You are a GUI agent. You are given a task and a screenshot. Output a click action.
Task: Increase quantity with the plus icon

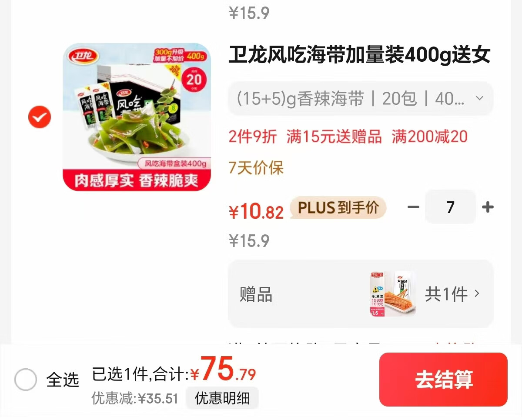(488, 207)
